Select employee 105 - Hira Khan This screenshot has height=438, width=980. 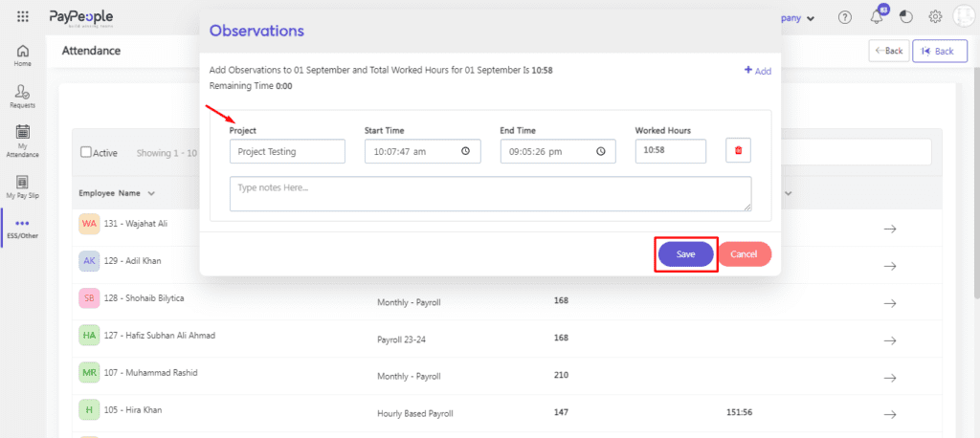click(133, 410)
